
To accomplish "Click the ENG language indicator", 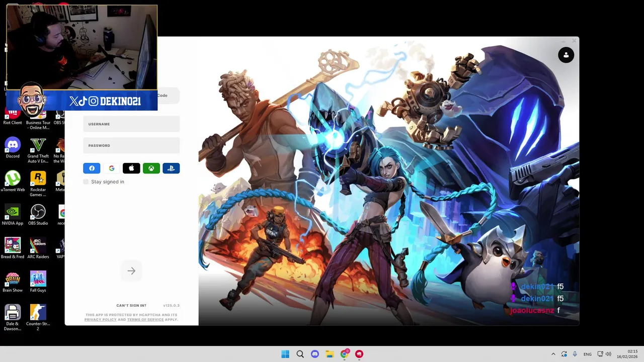I will (x=588, y=354).
